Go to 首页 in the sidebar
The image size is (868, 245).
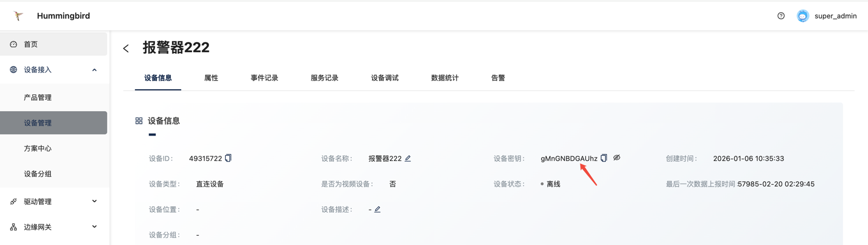point(31,44)
